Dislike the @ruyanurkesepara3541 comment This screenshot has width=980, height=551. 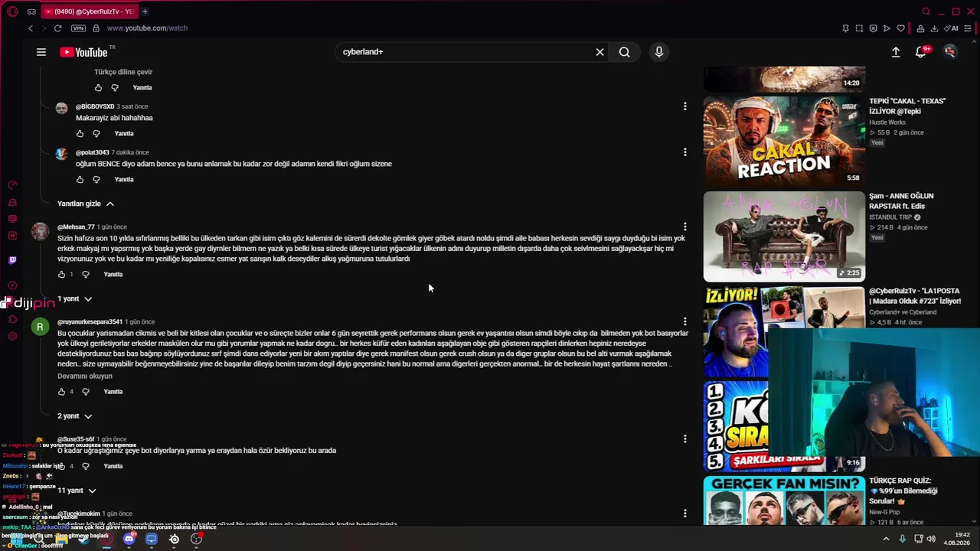coord(86,392)
